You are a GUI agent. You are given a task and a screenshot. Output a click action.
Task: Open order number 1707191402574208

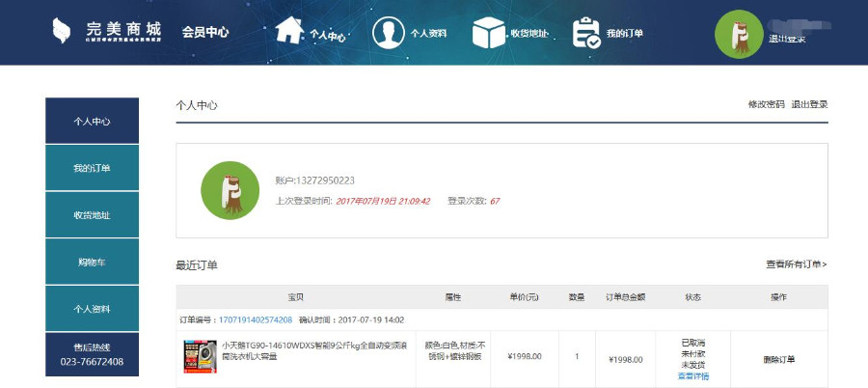tap(256, 319)
